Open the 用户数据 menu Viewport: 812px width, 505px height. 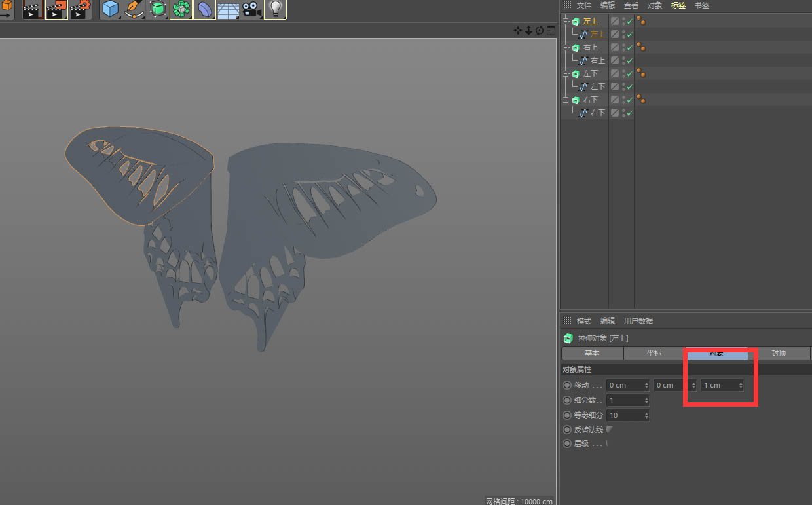638,321
